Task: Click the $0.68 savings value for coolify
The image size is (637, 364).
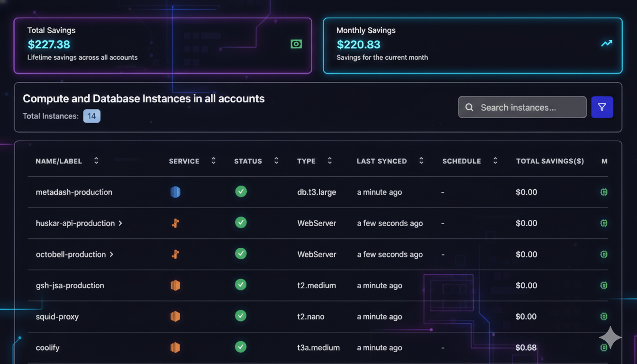Action: pos(526,348)
